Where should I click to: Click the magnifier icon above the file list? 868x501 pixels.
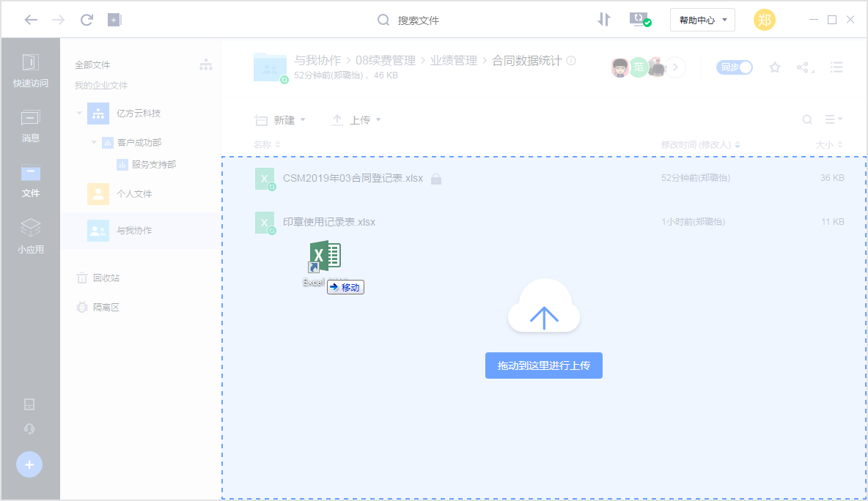[806, 119]
